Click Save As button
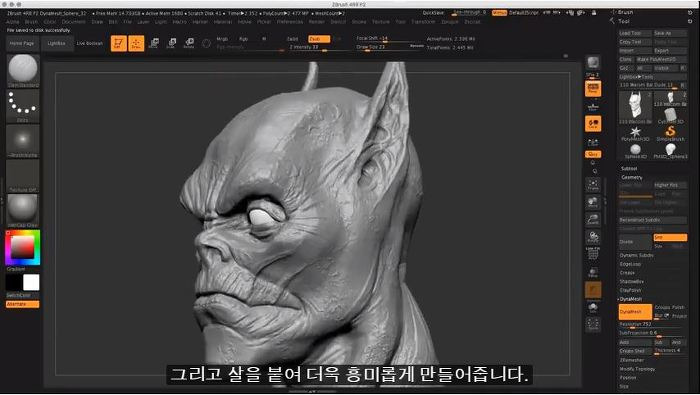Screen dimensions: 700x395 670,33
